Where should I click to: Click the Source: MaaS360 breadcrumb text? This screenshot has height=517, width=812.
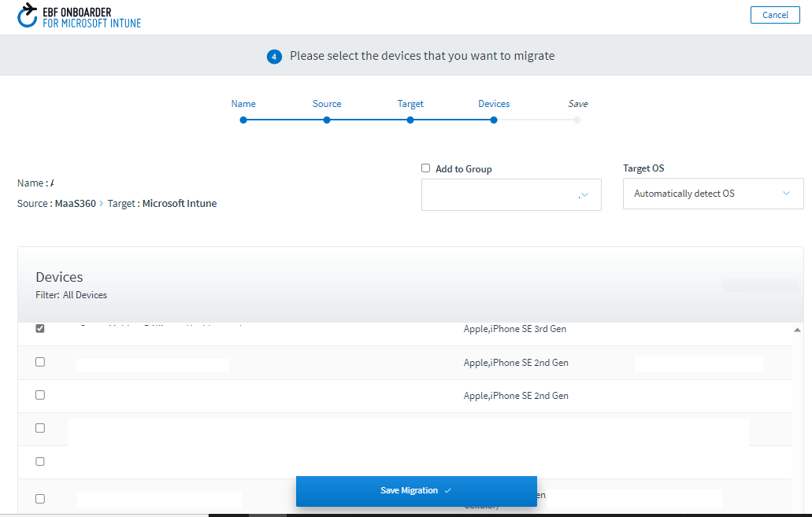[57, 203]
